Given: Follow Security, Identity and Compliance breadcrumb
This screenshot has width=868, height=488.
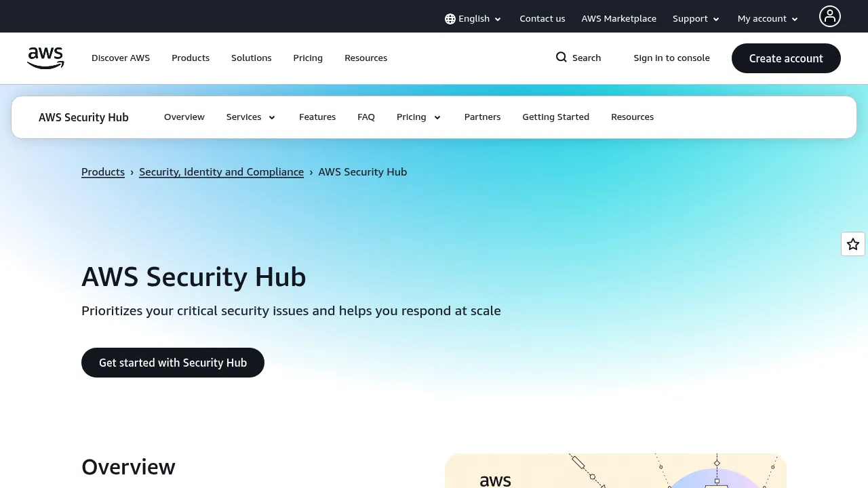Looking at the screenshot, I should click(222, 172).
